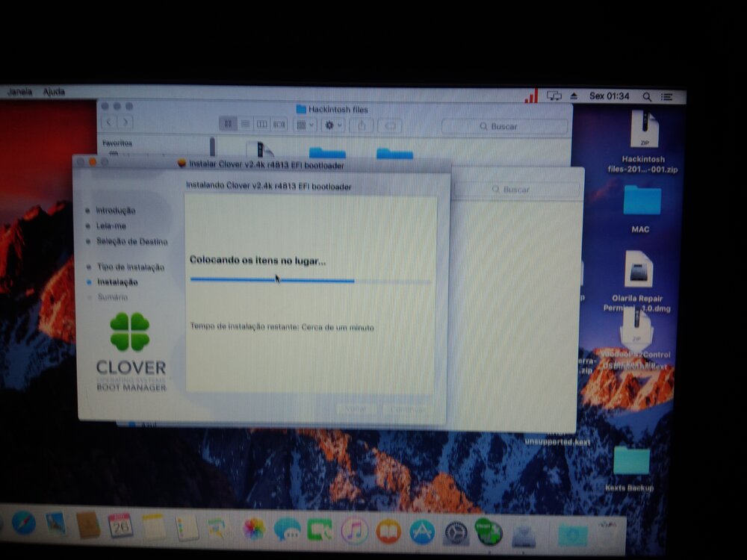Switch Finder to column view
747x560 pixels.
261,124
